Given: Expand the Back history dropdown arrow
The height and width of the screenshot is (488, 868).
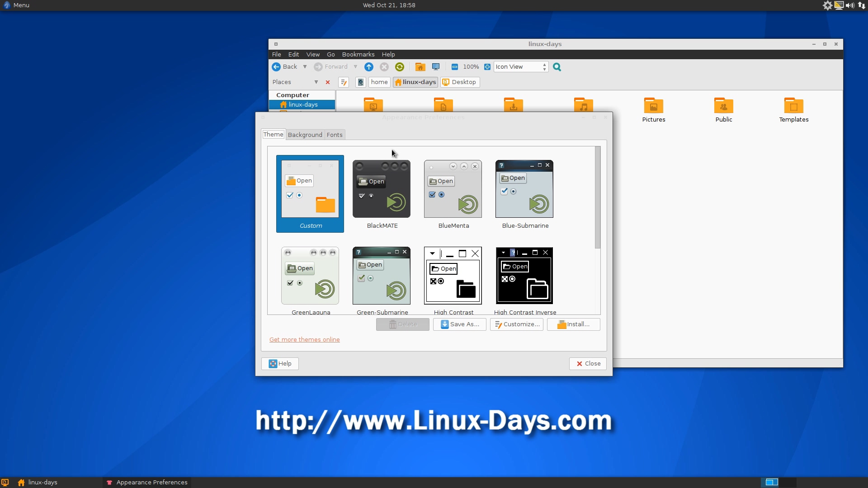Looking at the screenshot, I should pos(305,67).
